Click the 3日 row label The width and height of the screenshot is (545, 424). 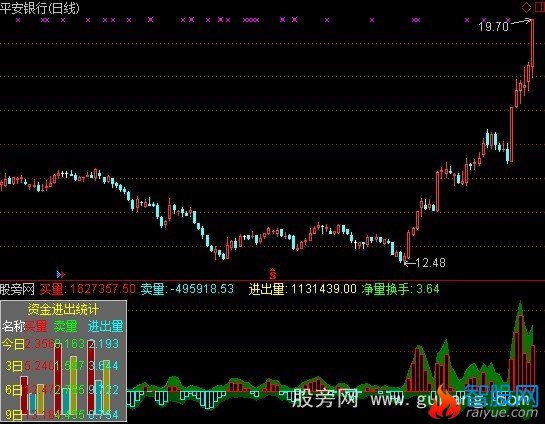pos(14,366)
